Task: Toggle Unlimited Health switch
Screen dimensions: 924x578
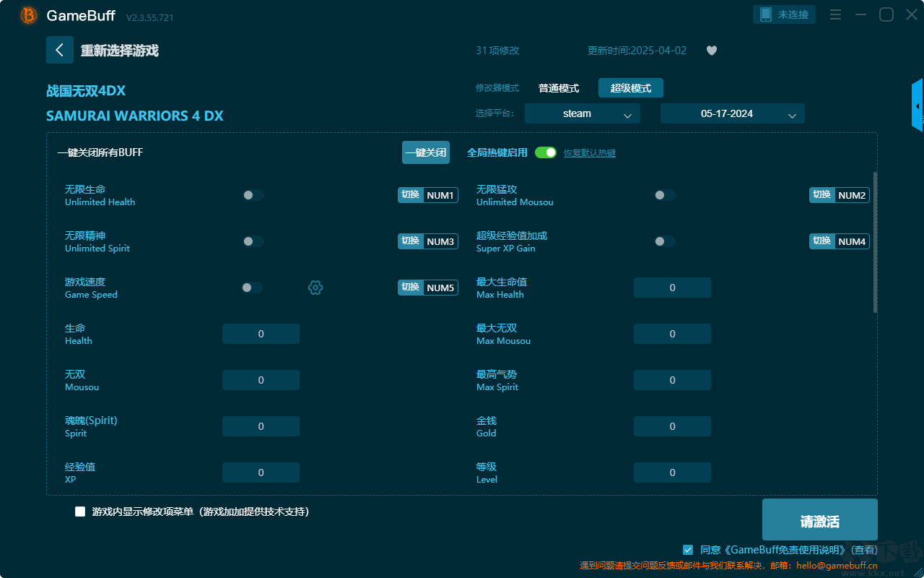Action: point(253,195)
